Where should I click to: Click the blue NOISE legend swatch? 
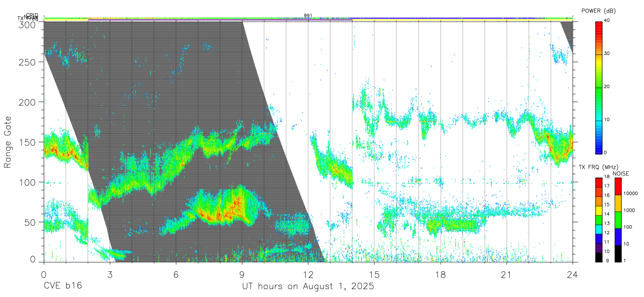pos(618,236)
